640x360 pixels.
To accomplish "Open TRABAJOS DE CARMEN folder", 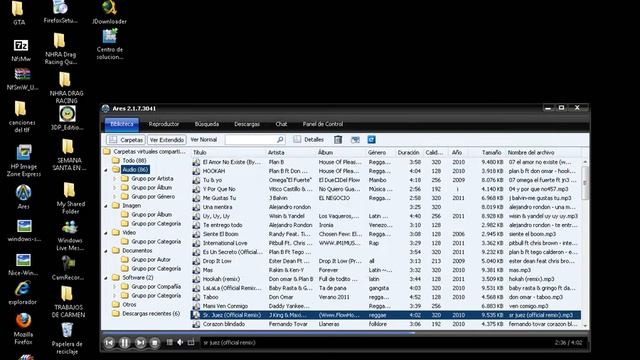I will point(68,302).
